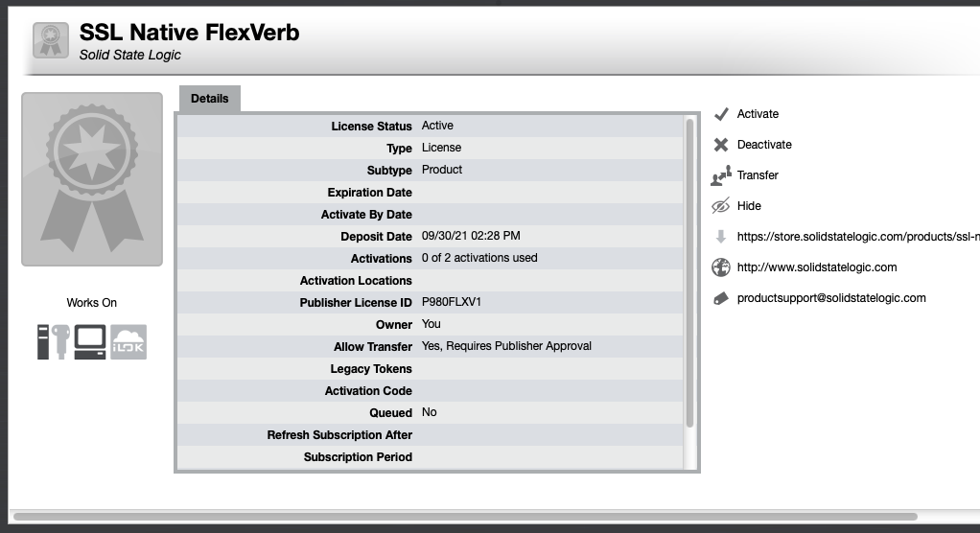
Task: Click the Details vertical scrollbar
Action: (x=690, y=272)
